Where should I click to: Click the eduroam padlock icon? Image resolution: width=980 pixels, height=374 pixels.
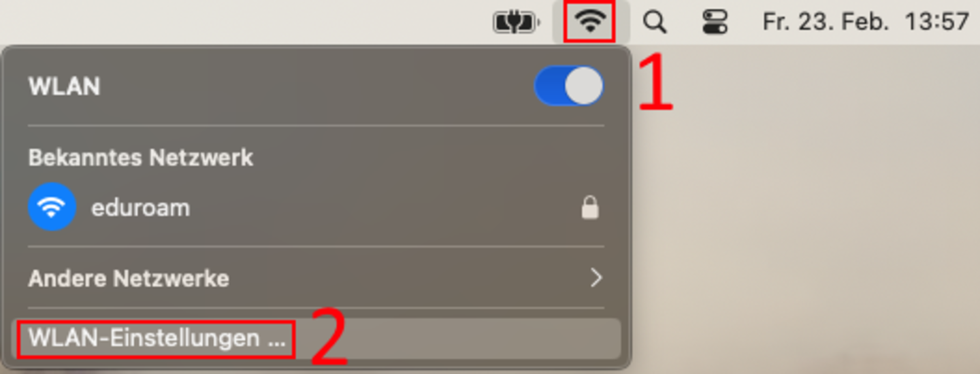[590, 207]
